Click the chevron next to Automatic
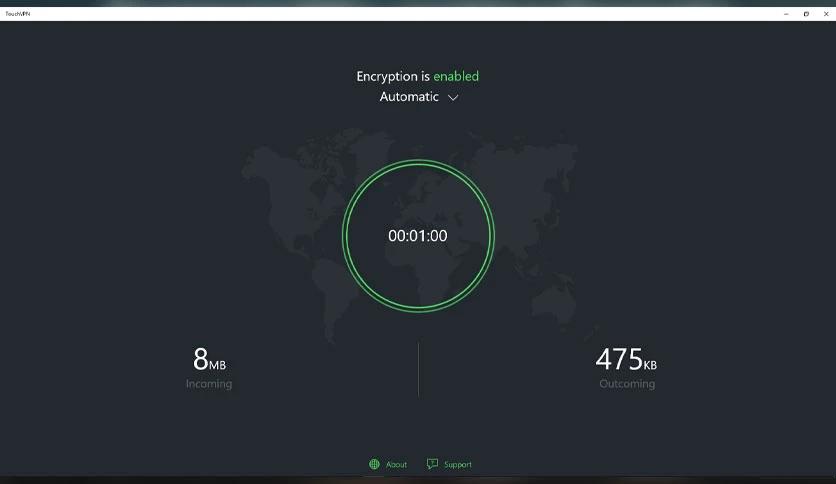836x484 pixels. [x=453, y=98]
